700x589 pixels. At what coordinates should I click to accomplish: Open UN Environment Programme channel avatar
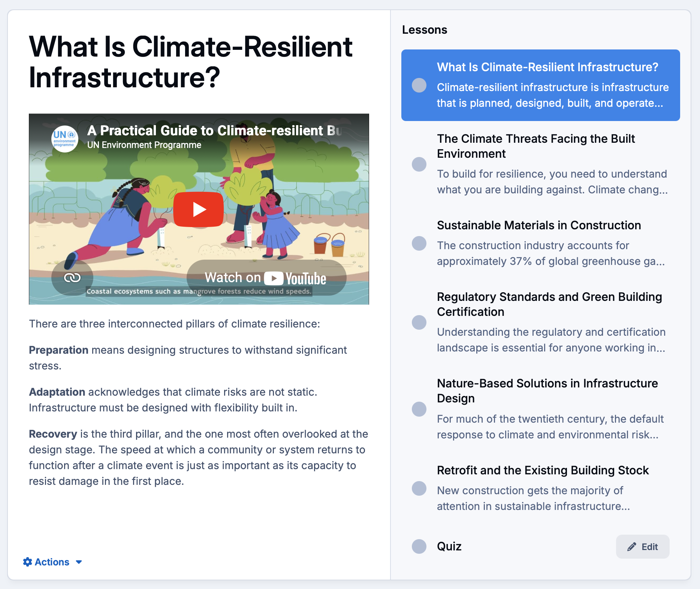coord(64,139)
